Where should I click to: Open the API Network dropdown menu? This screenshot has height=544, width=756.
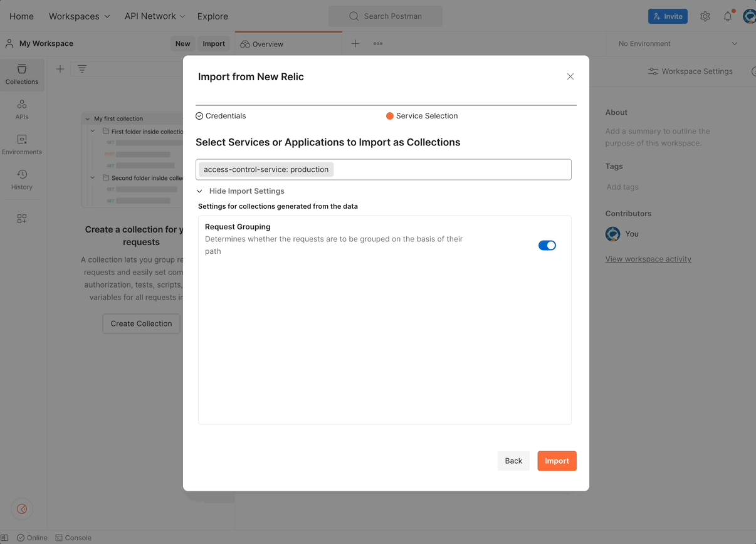155,16
